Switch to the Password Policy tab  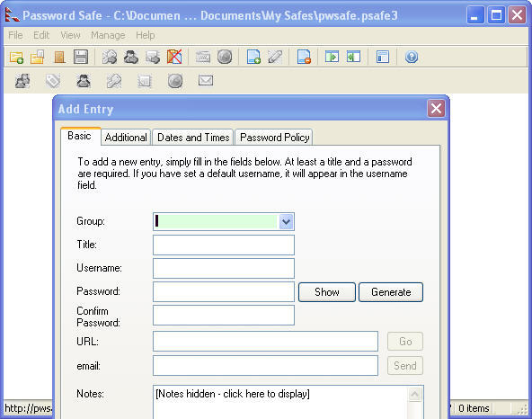pos(274,138)
